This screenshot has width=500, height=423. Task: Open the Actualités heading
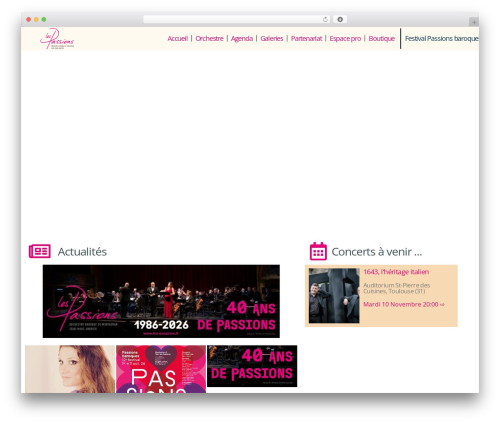82,252
